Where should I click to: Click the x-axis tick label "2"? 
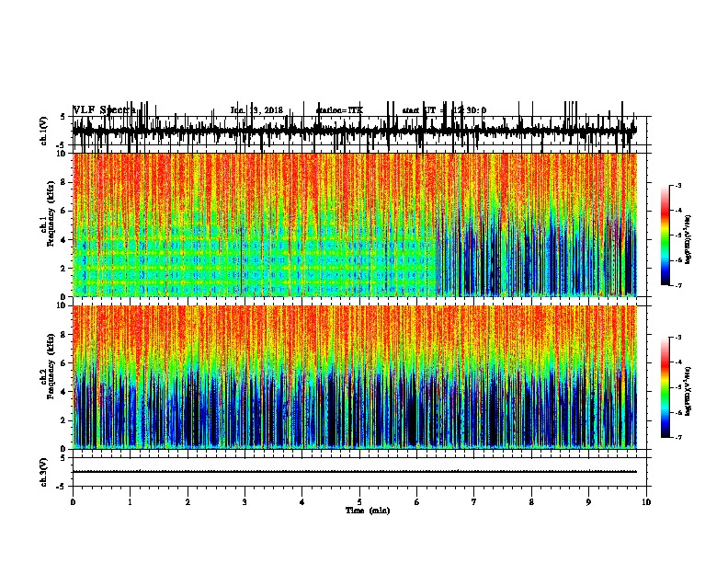click(188, 502)
